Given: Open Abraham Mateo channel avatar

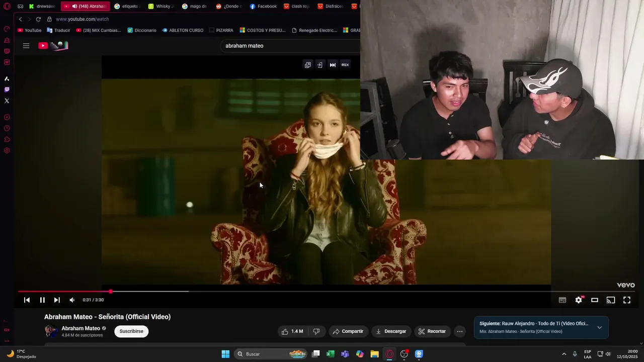Looking at the screenshot, I should 51,331.
